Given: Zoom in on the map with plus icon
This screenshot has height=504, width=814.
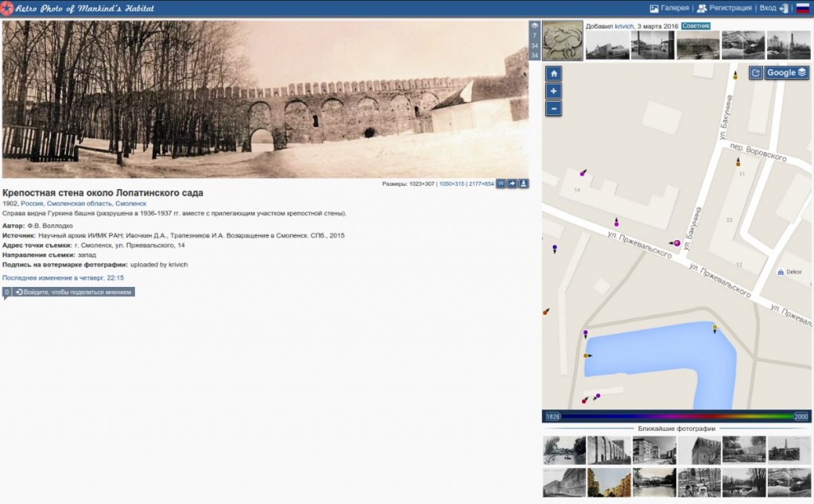Looking at the screenshot, I should (552, 90).
